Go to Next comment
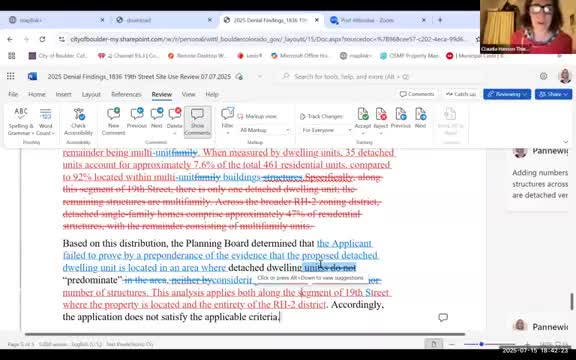 (157, 118)
